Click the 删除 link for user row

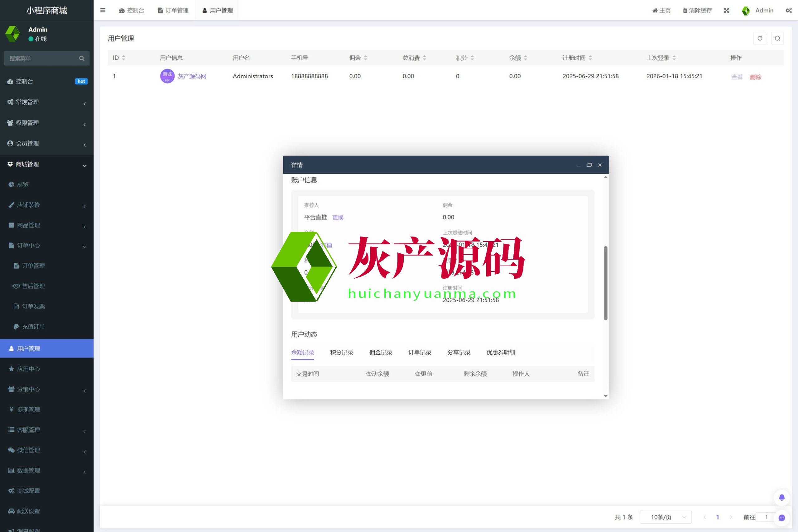click(x=755, y=77)
